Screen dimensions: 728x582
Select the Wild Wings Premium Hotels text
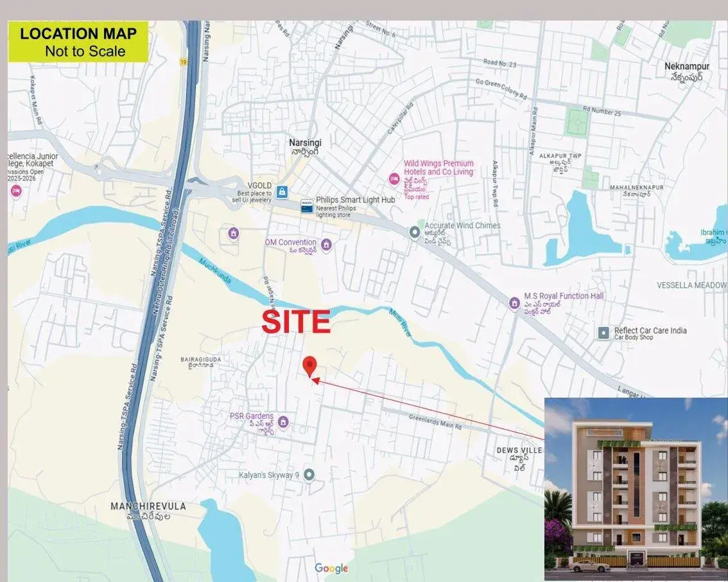438,167
